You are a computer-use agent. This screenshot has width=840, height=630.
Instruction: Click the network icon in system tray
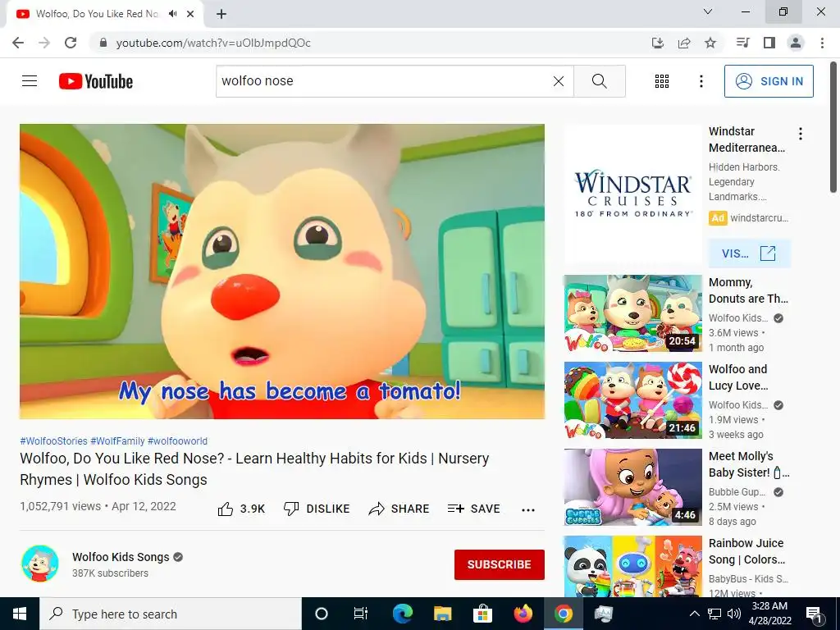[714, 614]
